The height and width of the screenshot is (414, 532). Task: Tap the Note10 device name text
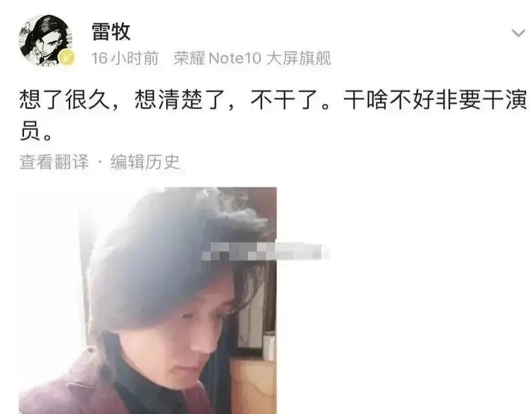point(234,58)
